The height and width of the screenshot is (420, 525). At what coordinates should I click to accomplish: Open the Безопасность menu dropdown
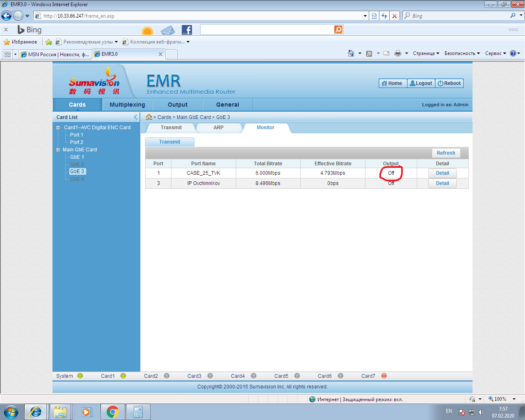[x=462, y=53]
